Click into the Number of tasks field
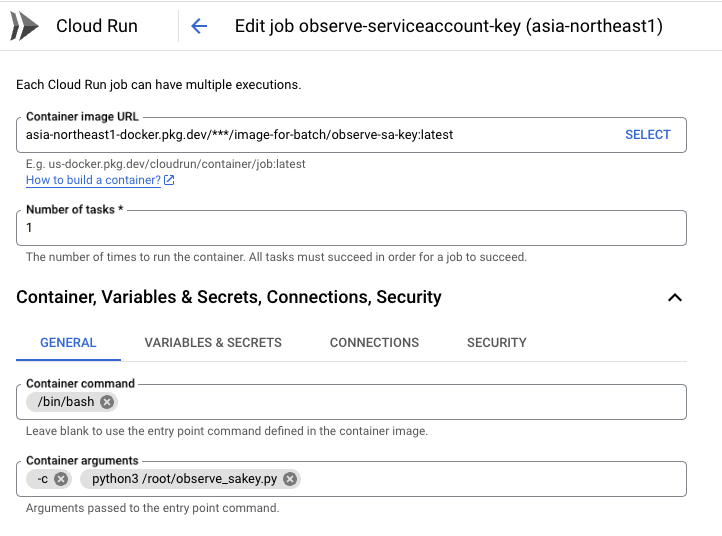Image resolution: width=722 pixels, height=536 pixels. (x=351, y=228)
